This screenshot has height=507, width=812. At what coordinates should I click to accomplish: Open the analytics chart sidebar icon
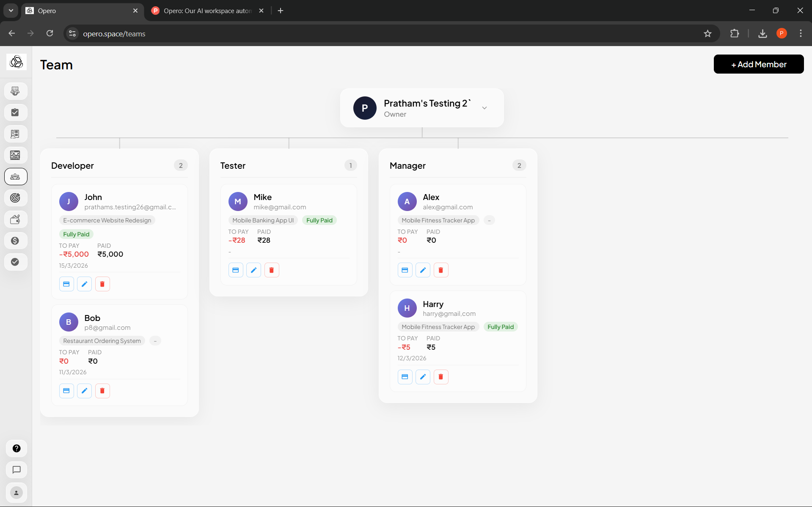[16, 155]
